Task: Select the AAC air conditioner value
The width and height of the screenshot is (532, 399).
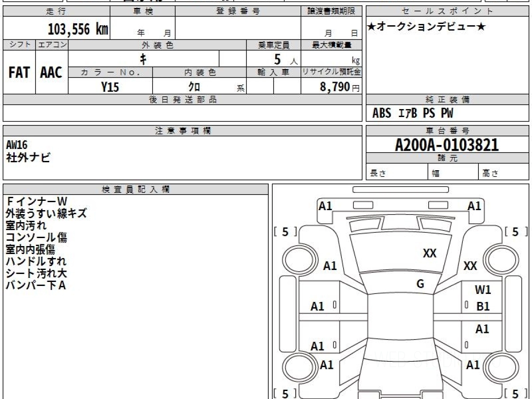Action: (51, 73)
